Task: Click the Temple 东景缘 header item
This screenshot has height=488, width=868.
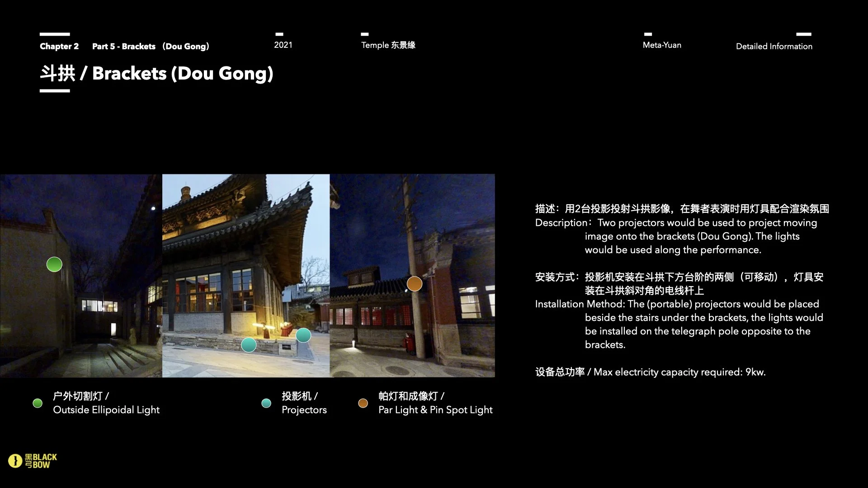Action: [388, 45]
